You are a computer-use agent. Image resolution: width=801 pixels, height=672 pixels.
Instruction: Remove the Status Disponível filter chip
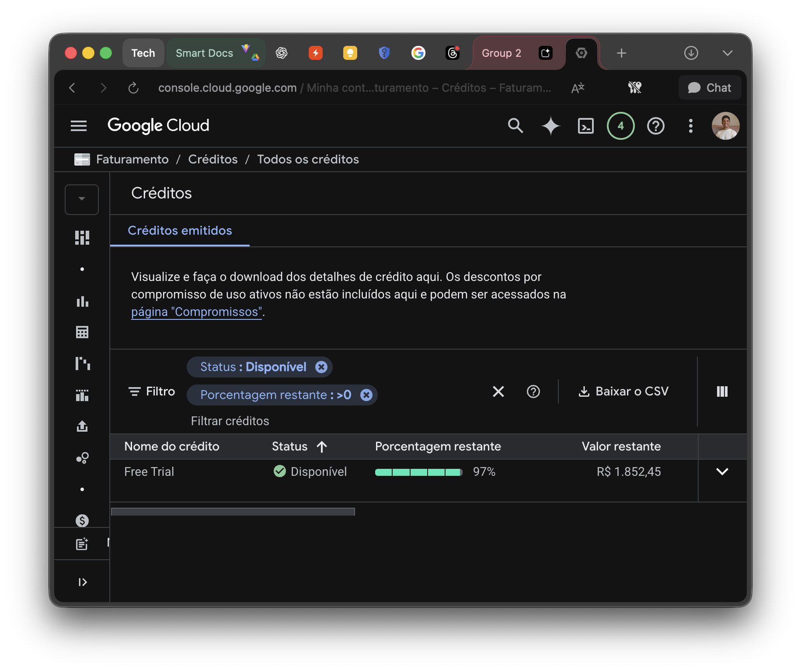pyautogui.click(x=321, y=367)
